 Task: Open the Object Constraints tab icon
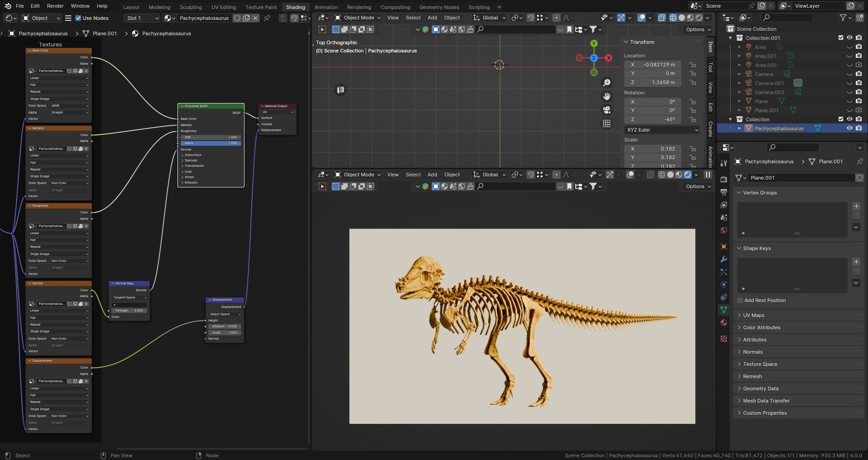724,297
